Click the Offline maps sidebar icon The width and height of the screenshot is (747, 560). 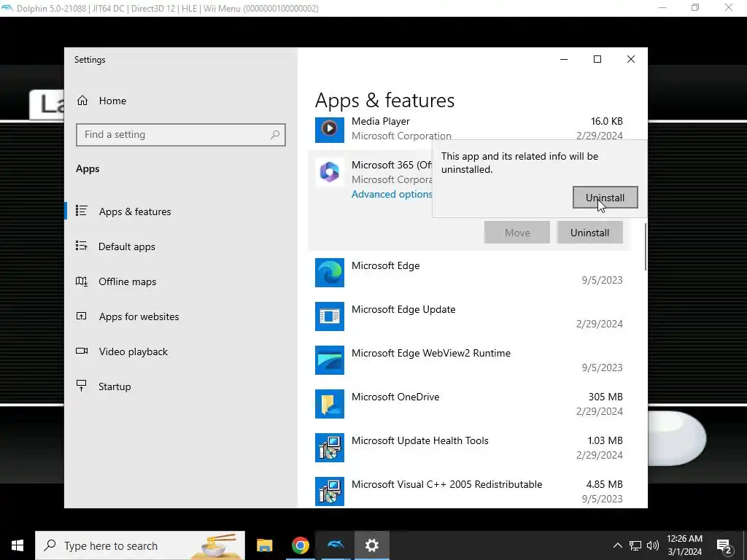coord(82,281)
